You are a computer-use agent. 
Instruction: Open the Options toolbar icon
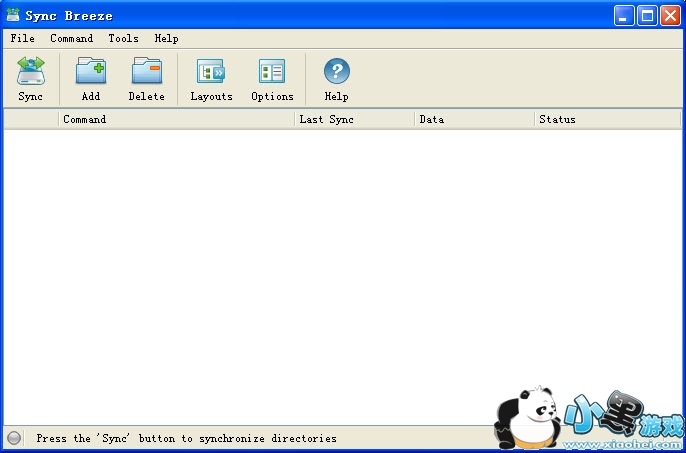[x=272, y=71]
